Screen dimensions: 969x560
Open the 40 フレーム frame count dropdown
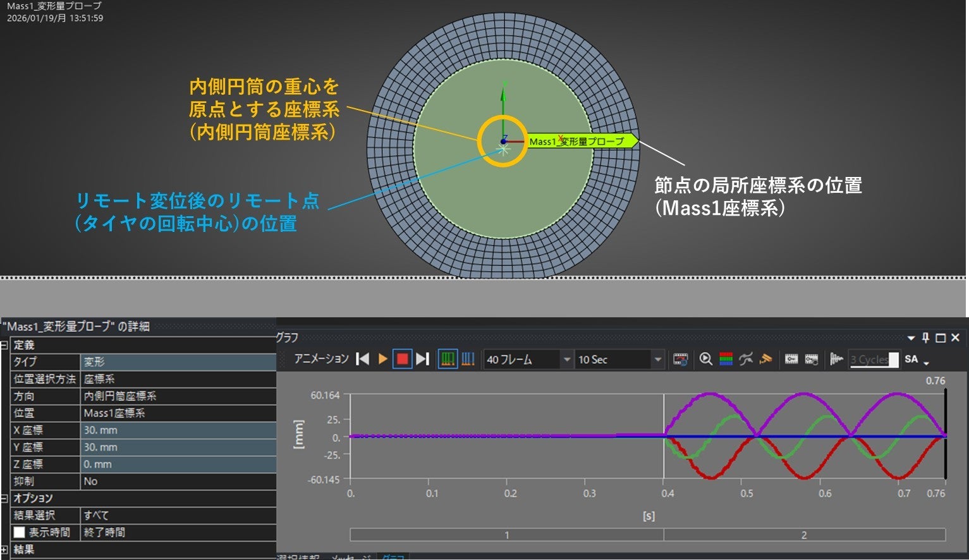pos(566,360)
